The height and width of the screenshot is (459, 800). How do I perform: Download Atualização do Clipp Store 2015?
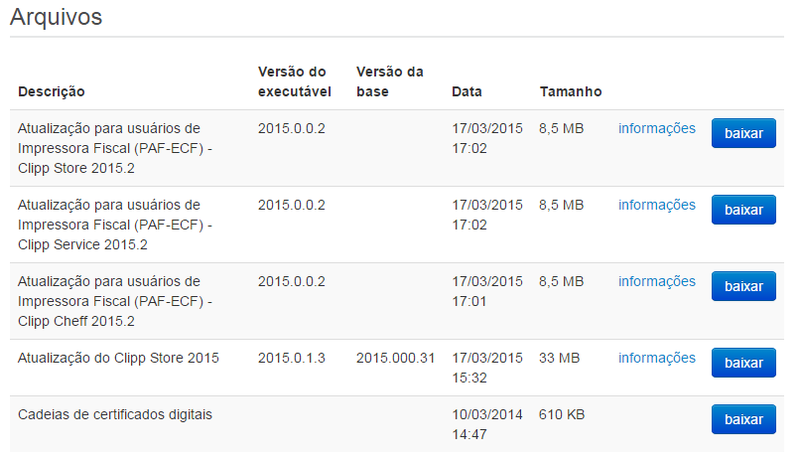point(743,362)
